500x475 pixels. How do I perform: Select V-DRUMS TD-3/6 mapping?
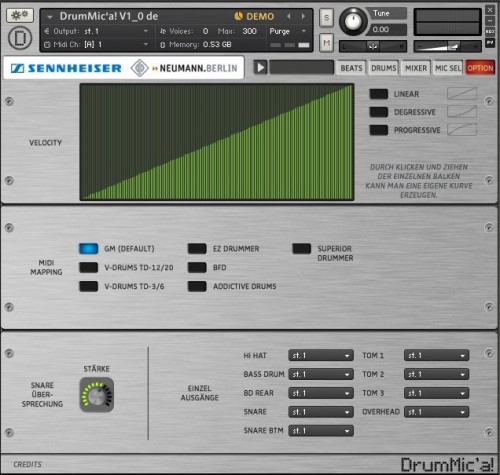coord(88,286)
